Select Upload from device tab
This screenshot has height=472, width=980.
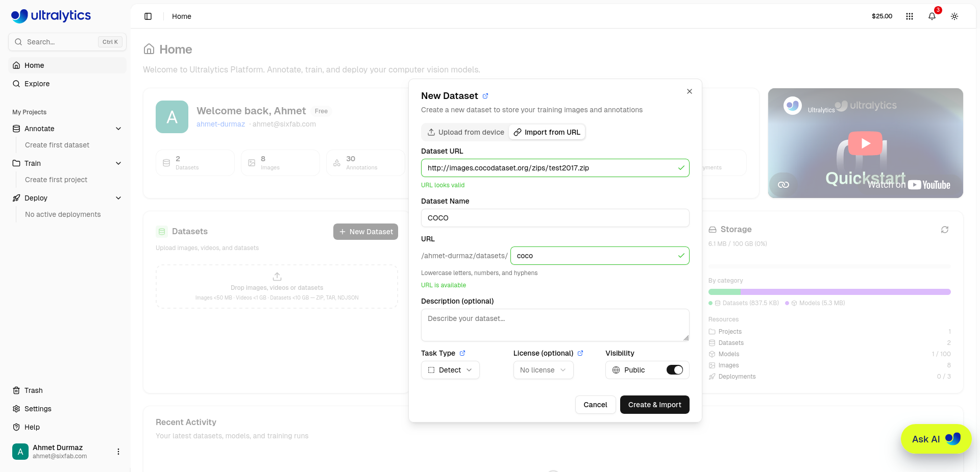pos(465,132)
